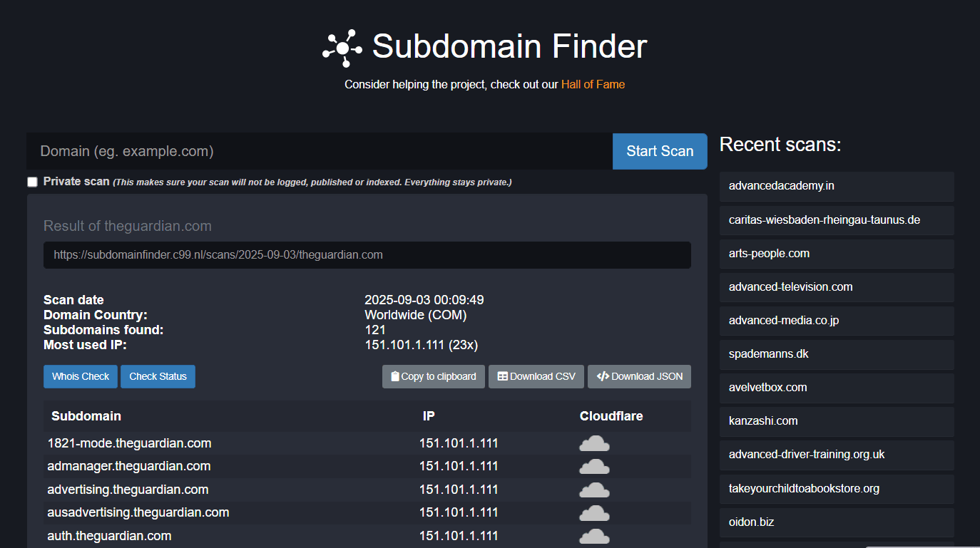Open the admanager.theguardian.com subdomain entry
This screenshot has width=980, height=548.
tap(129, 467)
